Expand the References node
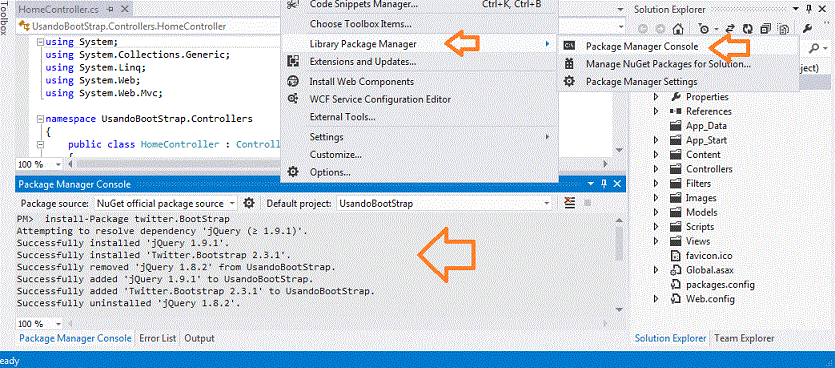Screen dimensions: 835x368 656,111
